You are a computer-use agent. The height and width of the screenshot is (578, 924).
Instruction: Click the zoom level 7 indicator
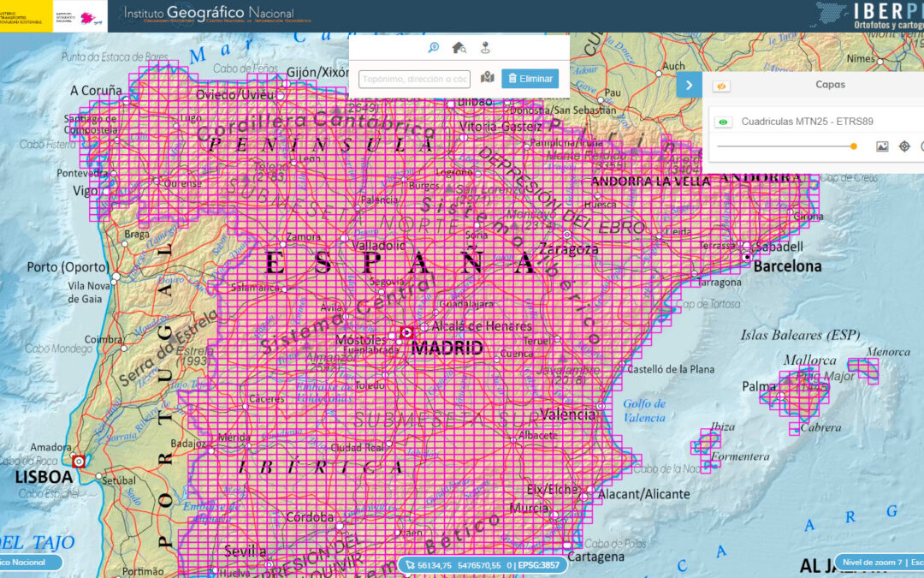871,563
